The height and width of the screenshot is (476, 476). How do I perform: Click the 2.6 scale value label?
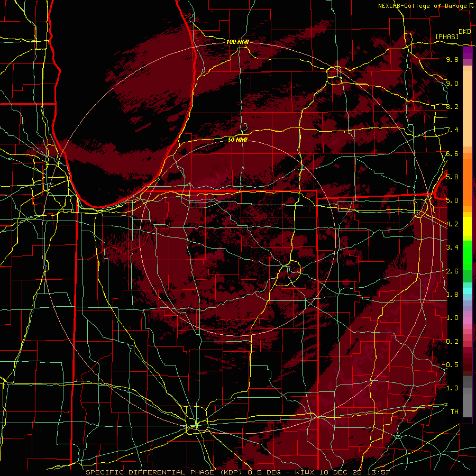tap(452, 271)
